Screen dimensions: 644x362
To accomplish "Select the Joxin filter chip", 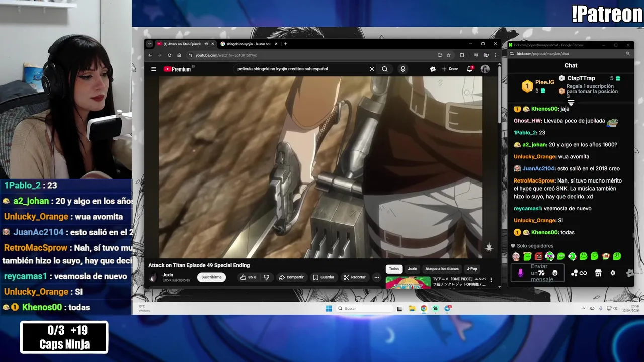I will pyautogui.click(x=413, y=269).
